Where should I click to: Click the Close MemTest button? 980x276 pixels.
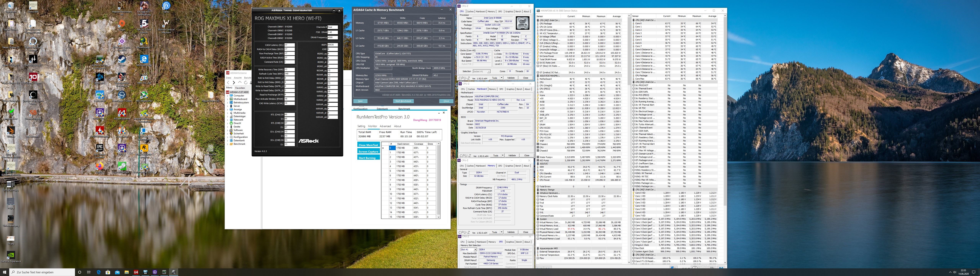(x=368, y=145)
